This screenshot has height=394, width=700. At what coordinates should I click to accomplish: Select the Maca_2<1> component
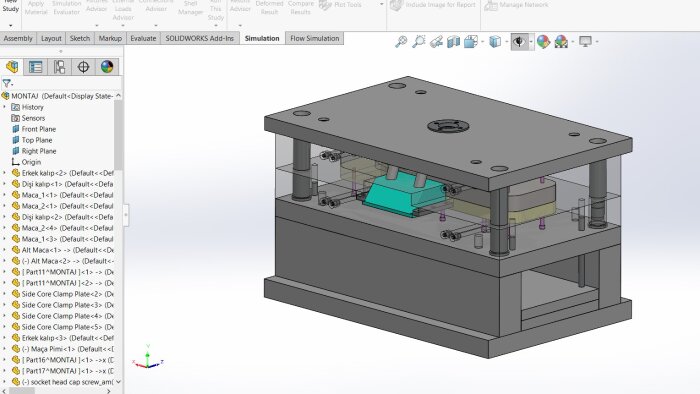click(62, 206)
